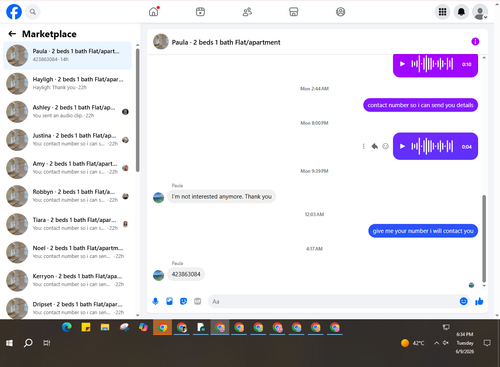Screen dimensions: 500x367
Task: Click the chat messages scrollbar
Action: pos(484,238)
